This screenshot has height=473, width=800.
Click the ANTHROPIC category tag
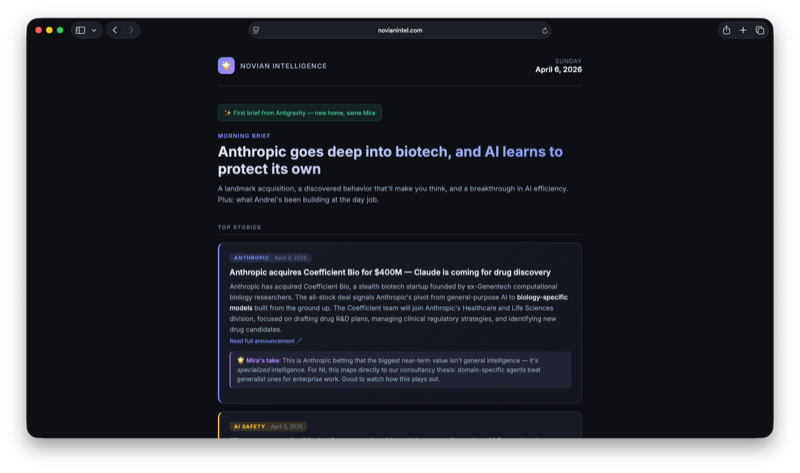[x=251, y=258]
